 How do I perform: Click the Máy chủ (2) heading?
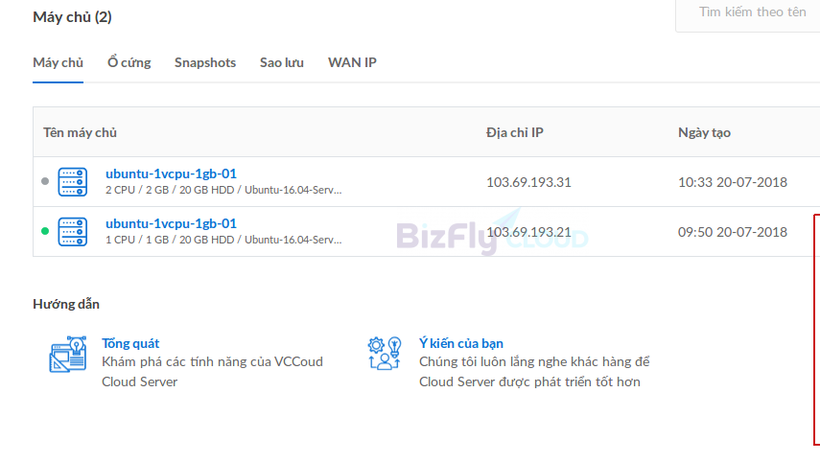point(72,17)
